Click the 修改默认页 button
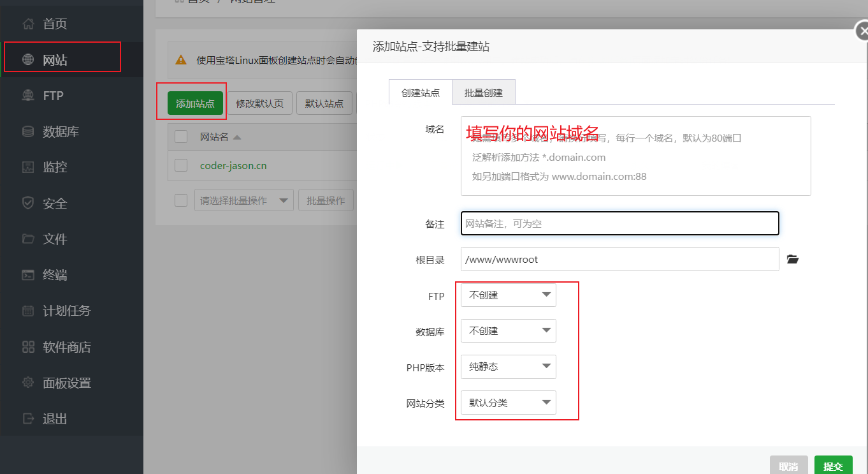The height and width of the screenshot is (474, 868). 259,103
